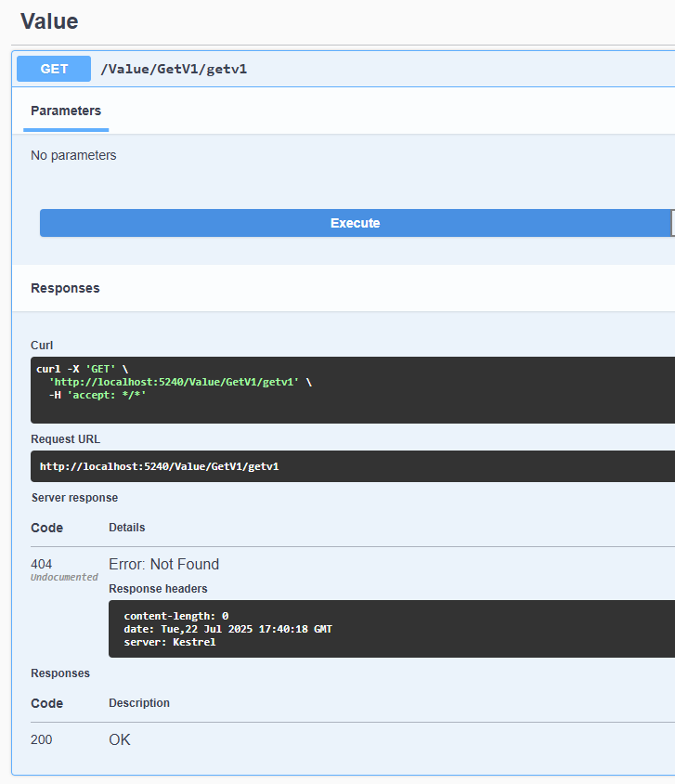Click the response headers code block
Screen dimensions: 675x784
pos(392,629)
